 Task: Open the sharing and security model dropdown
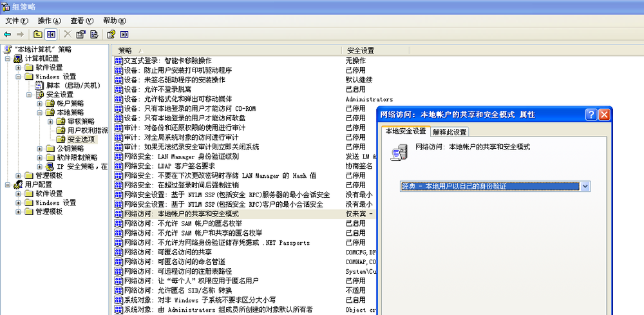[585, 186]
